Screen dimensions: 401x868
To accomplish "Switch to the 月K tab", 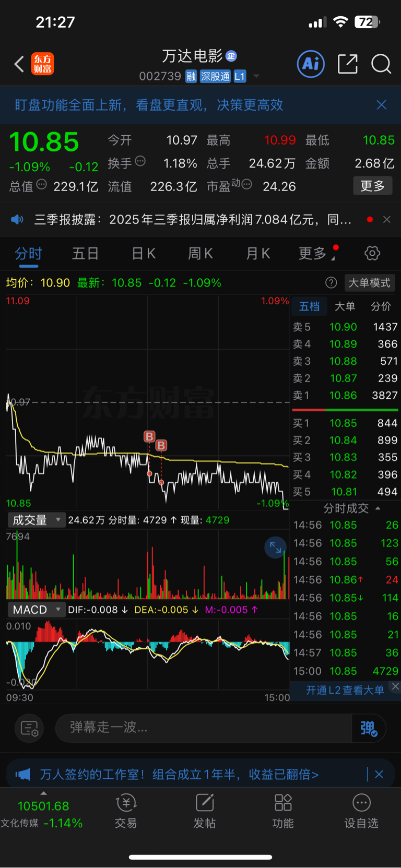I will (x=258, y=254).
